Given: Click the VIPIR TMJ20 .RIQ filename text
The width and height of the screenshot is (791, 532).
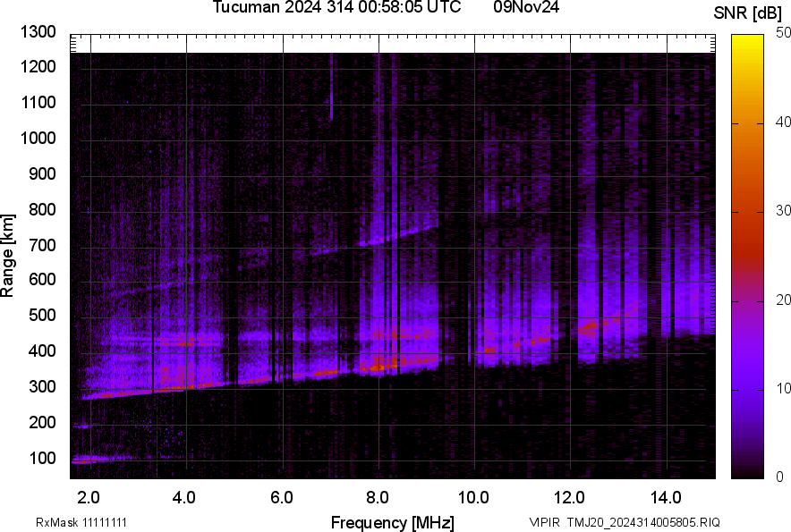Looking at the screenshot, I should (624, 522).
